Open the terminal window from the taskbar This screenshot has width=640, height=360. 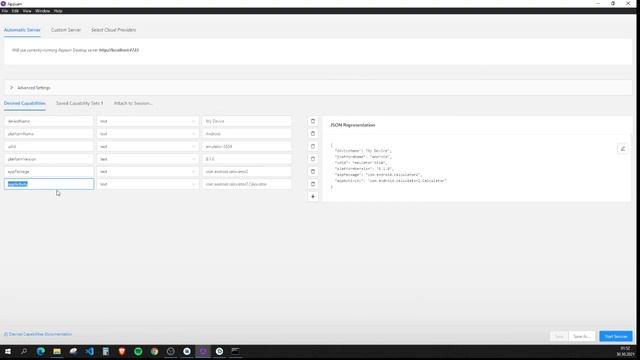click(236, 351)
